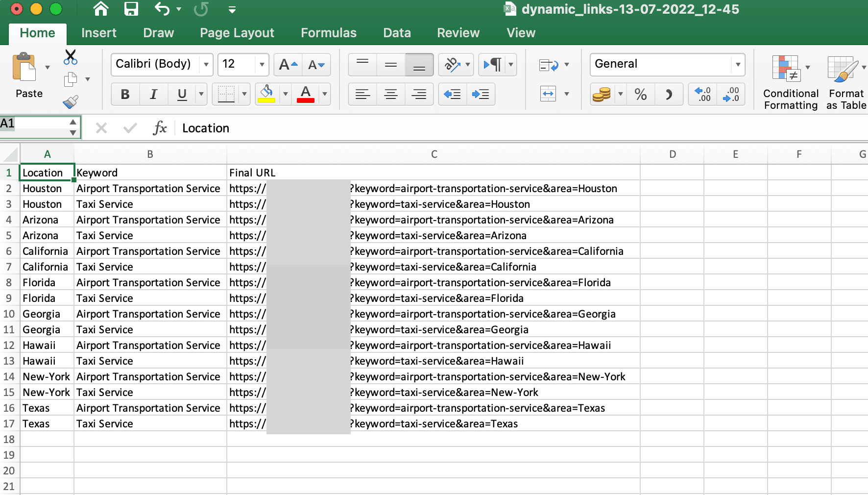Viewport: 868px width, 495px height.
Task: Decrease the cell indent
Action: click(452, 94)
